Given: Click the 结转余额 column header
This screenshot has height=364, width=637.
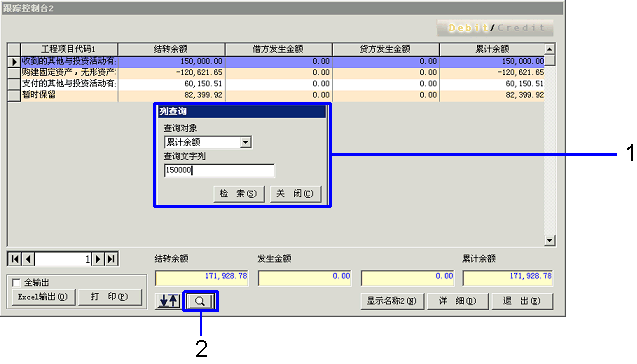Looking at the screenshot, I should (x=171, y=49).
